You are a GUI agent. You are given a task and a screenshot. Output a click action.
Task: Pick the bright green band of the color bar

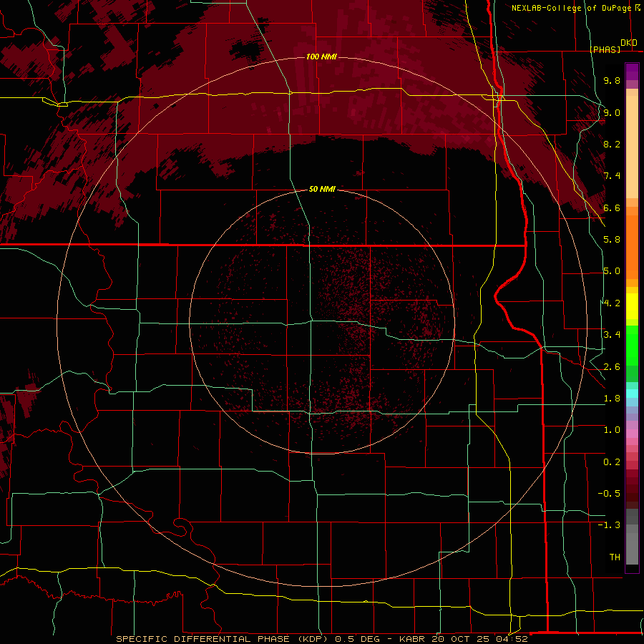[632, 345]
